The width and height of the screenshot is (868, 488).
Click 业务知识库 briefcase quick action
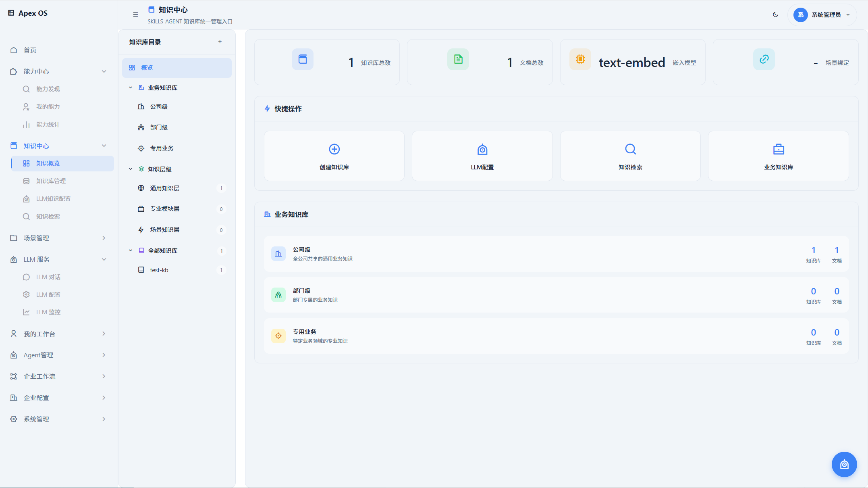(778, 156)
